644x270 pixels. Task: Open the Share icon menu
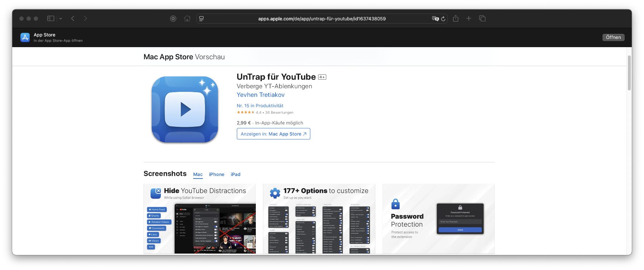point(455,19)
